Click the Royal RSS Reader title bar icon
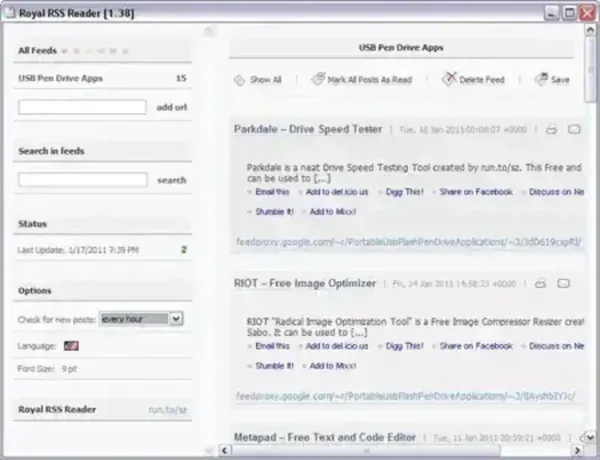Image resolution: width=600 pixels, height=460 pixels. point(9,13)
